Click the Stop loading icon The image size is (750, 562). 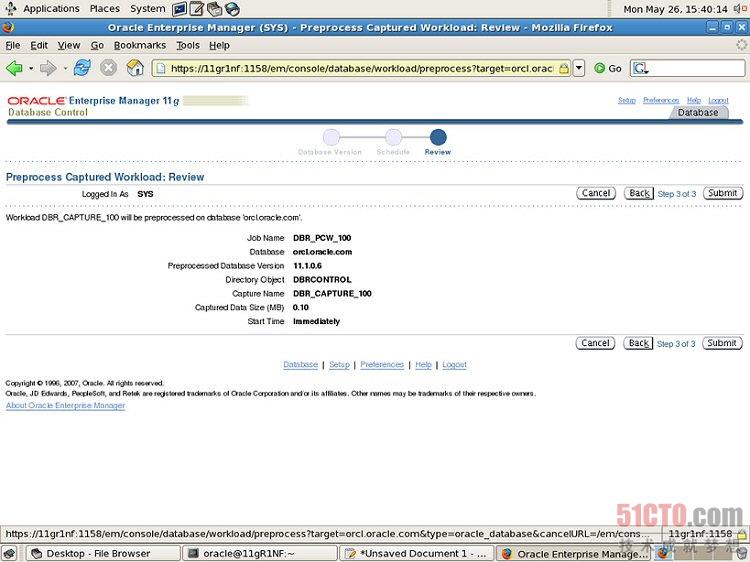tap(108, 68)
